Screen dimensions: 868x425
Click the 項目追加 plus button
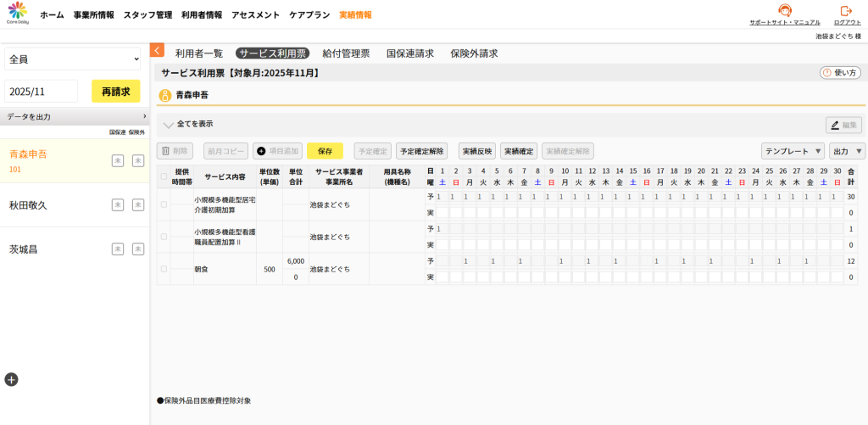pyautogui.click(x=277, y=151)
